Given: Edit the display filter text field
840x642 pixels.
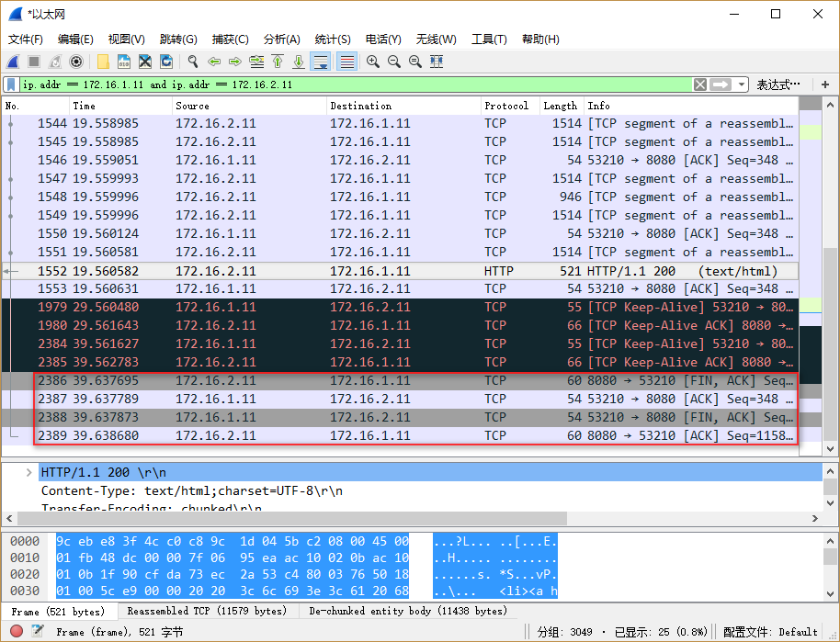Looking at the screenshot, I should [x=356, y=84].
